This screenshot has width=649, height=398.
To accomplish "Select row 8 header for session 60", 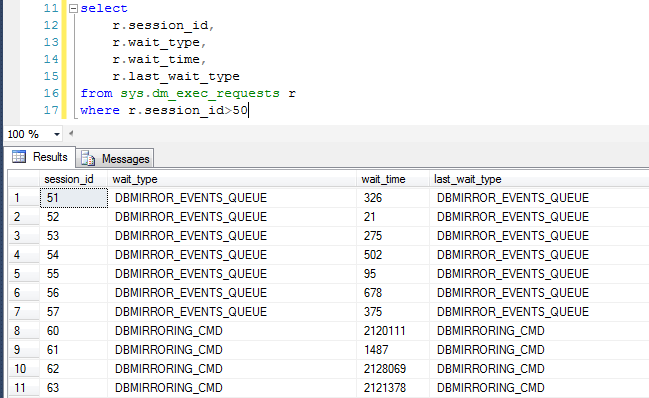I will click(x=24, y=331).
